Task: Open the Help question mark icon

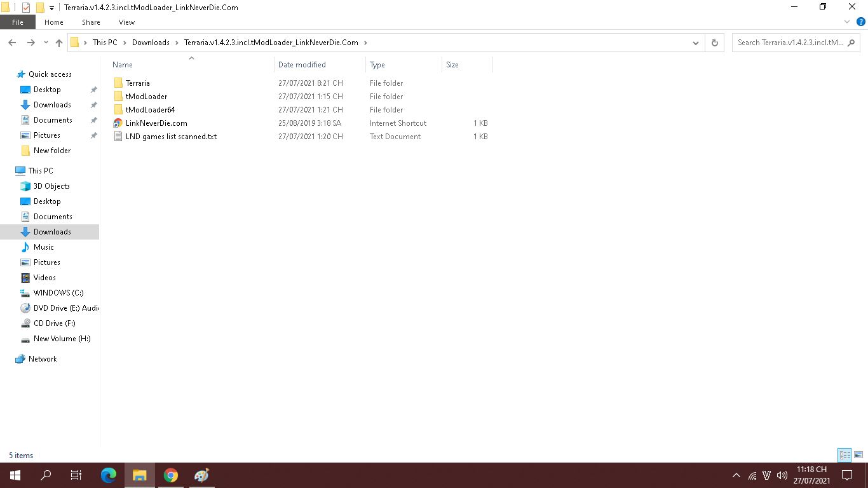Action: pyautogui.click(x=861, y=22)
